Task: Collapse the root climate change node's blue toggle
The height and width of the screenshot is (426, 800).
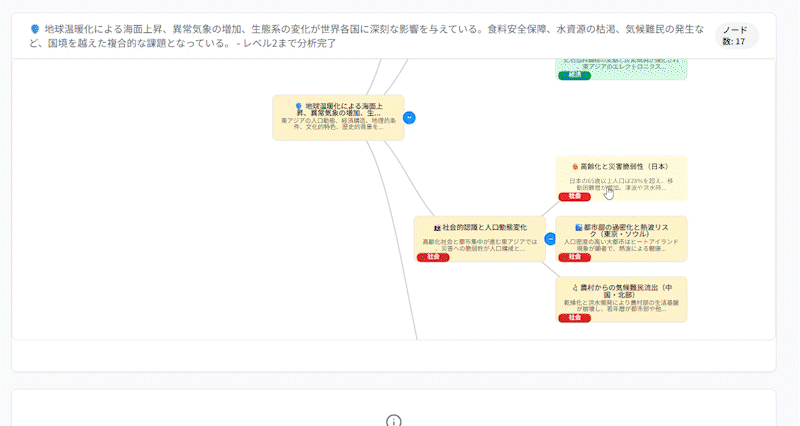Action: pos(409,118)
